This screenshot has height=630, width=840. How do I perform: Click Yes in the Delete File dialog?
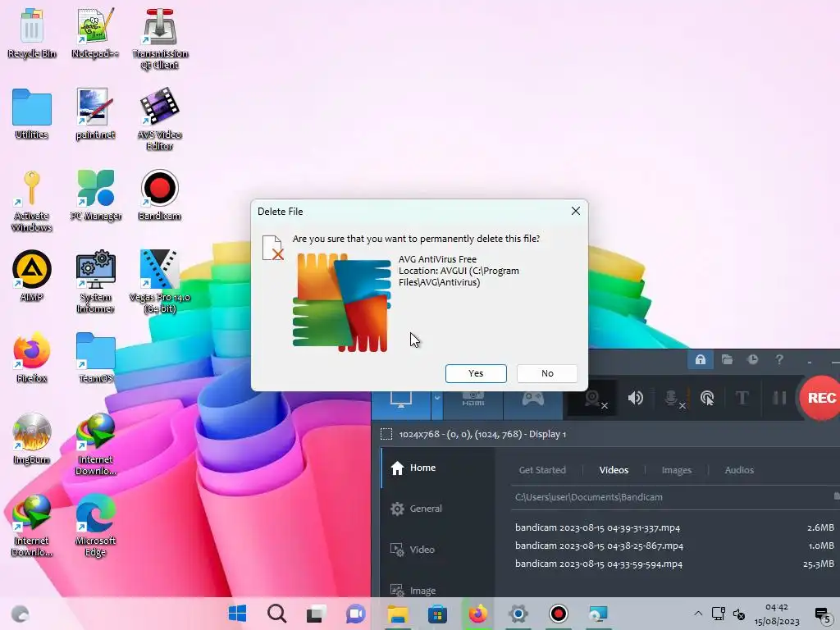click(476, 373)
